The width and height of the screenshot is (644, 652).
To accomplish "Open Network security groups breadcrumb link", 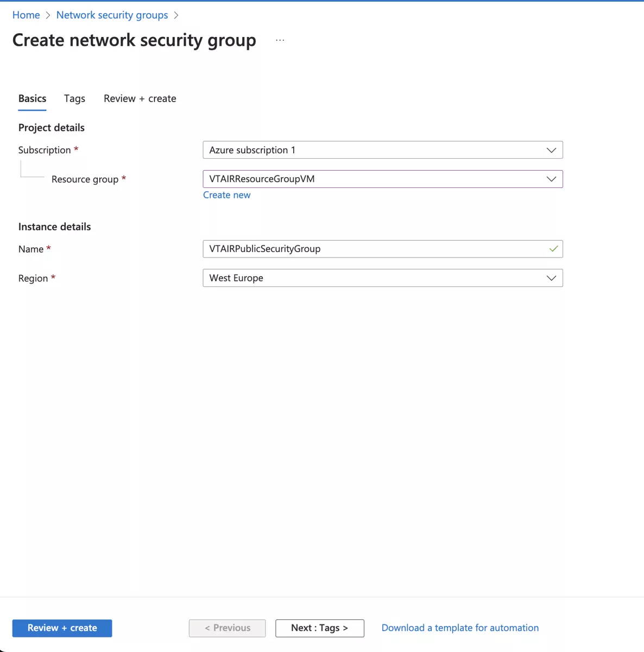I will pyautogui.click(x=112, y=15).
